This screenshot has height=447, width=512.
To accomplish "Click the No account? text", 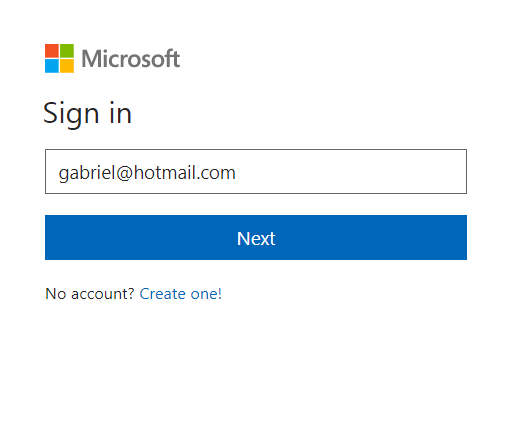I will pos(90,294).
